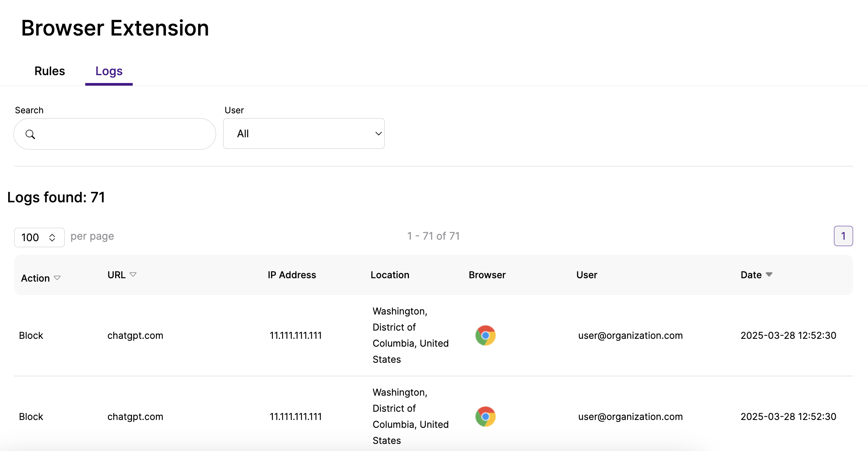This screenshot has height=451, width=868.
Task: Click date 2025-03-28 12:52:30 in the second row
Action: coord(788,417)
